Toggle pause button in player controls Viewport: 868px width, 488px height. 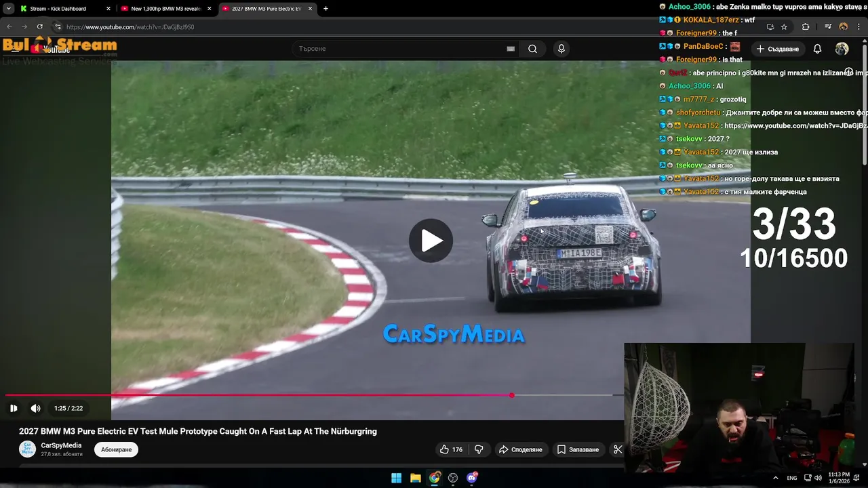[x=14, y=408]
